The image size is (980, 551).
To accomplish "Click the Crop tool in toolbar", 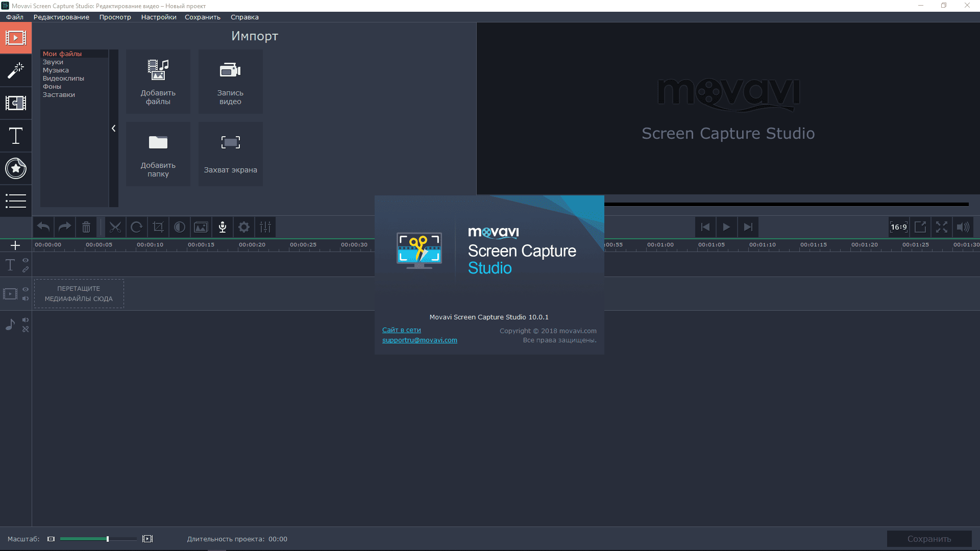I will point(158,227).
